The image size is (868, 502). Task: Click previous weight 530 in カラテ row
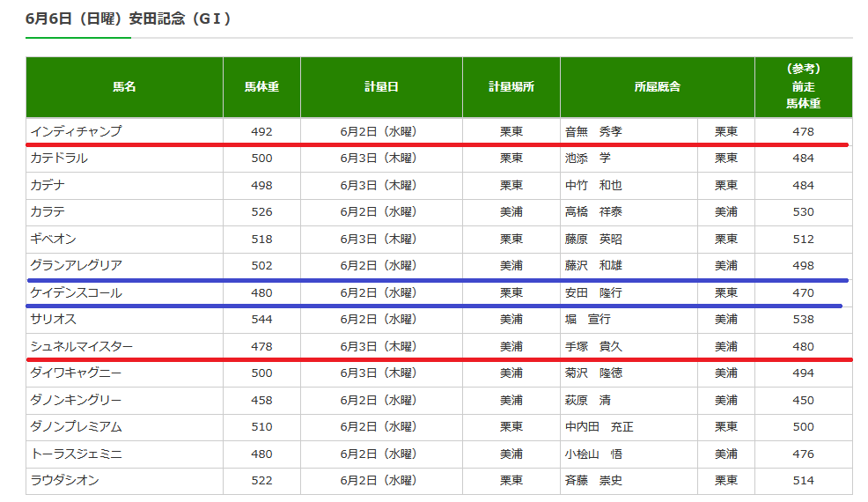tap(803, 212)
